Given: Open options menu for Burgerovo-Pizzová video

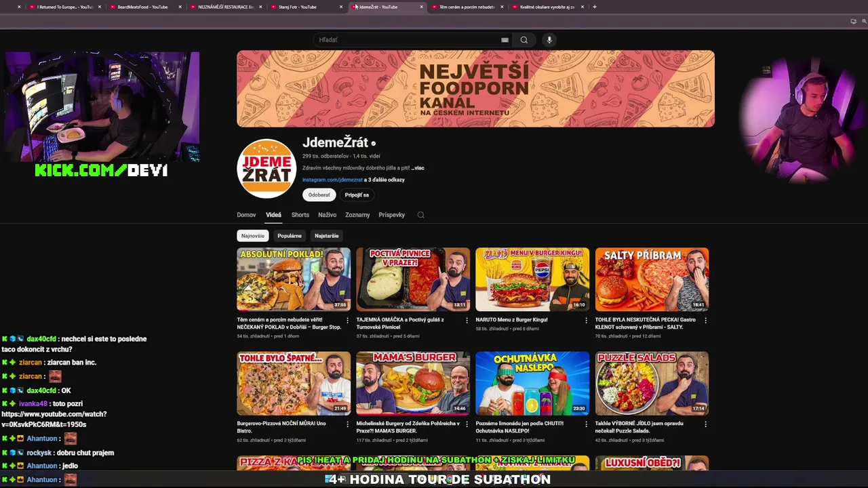Looking at the screenshot, I should [x=347, y=424].
